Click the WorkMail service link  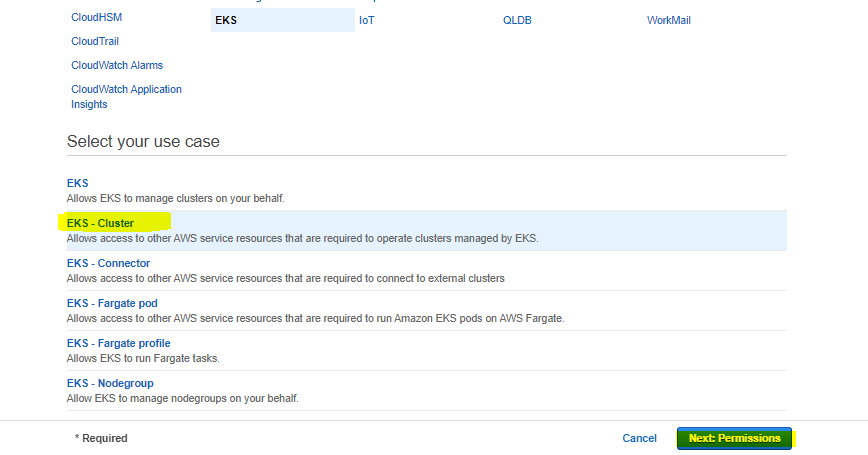pos(668,20)
